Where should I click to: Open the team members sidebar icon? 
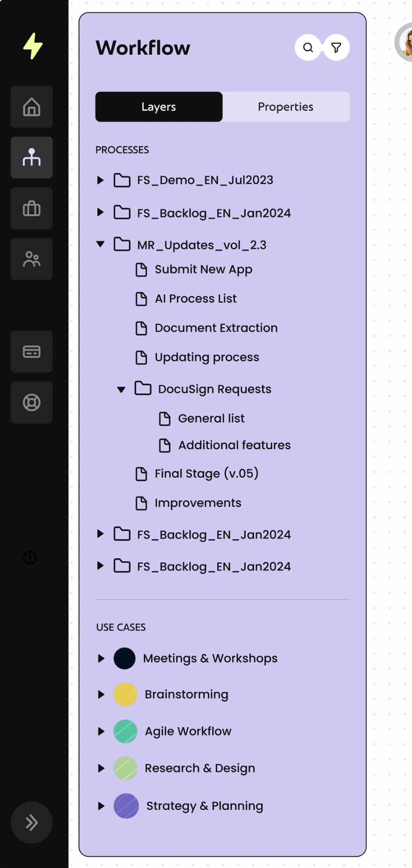pos(31,259)
